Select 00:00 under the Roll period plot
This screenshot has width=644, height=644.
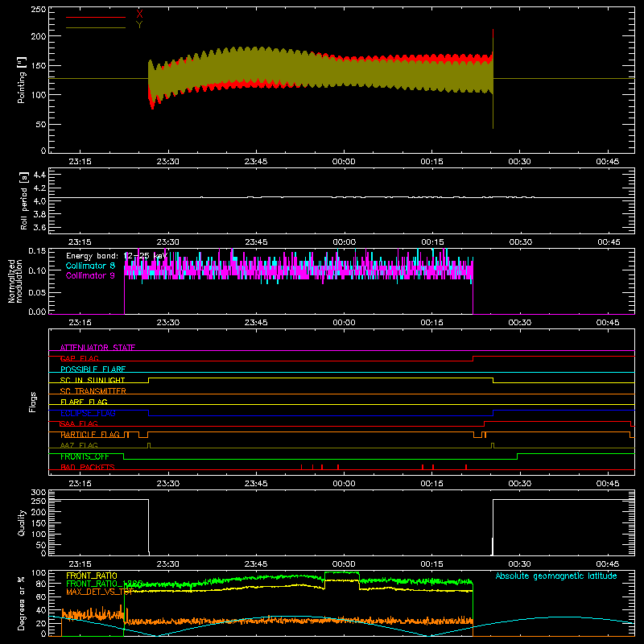coord(345,242)
